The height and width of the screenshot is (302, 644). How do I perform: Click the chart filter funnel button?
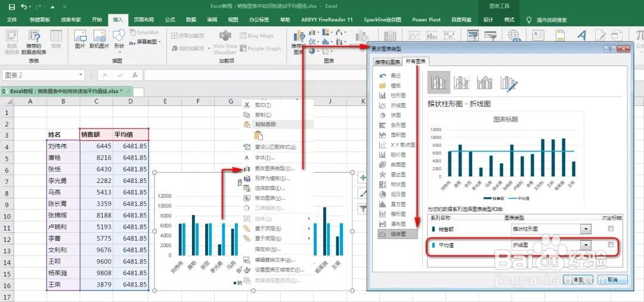[x=363, y=209]
